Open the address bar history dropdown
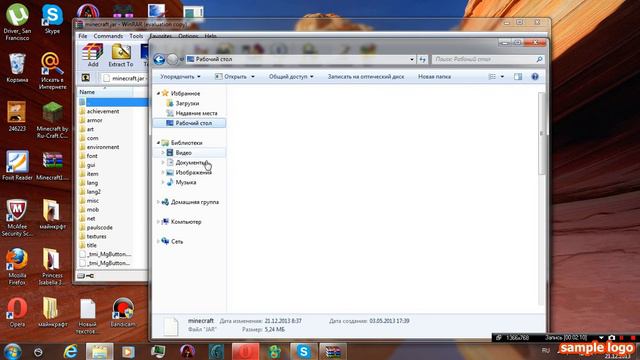Viewport: 640px width, 360px height. tap(412, 60)
